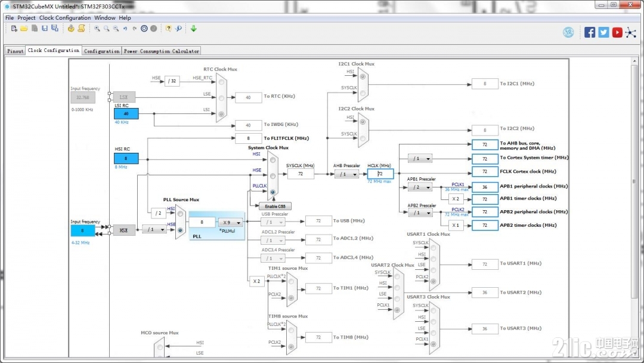Click the Enable CSS button
The image size is (644, 363).
[x=275, y=206]
